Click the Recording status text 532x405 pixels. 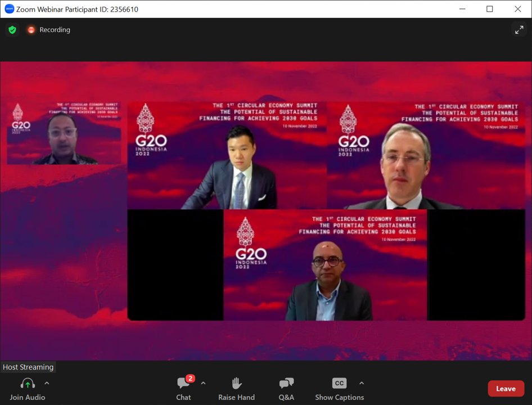[55, 30]
